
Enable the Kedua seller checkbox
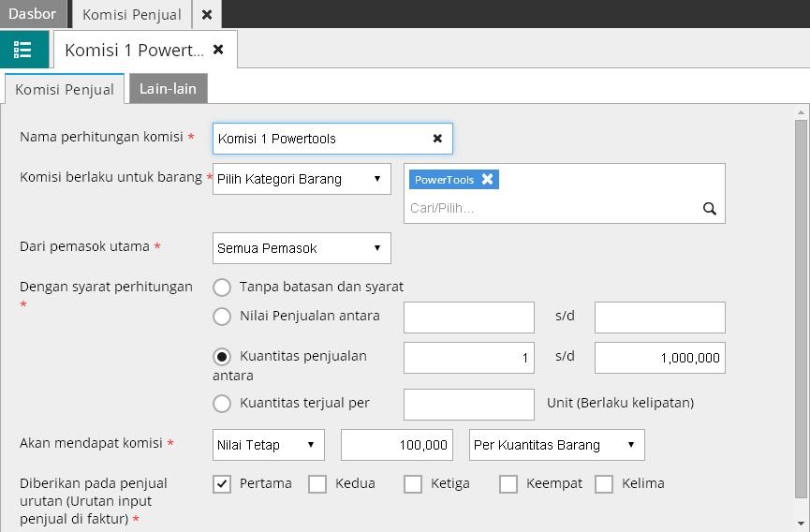pos(317,484)
